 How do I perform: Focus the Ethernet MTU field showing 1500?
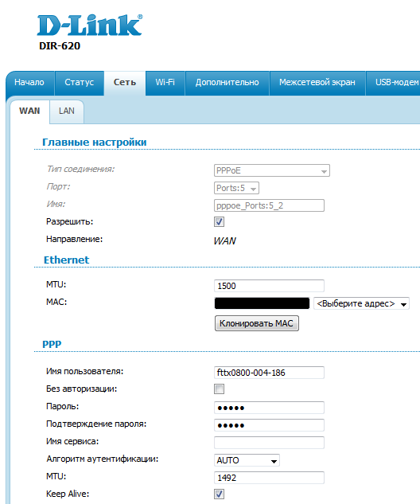click(269, 286)
